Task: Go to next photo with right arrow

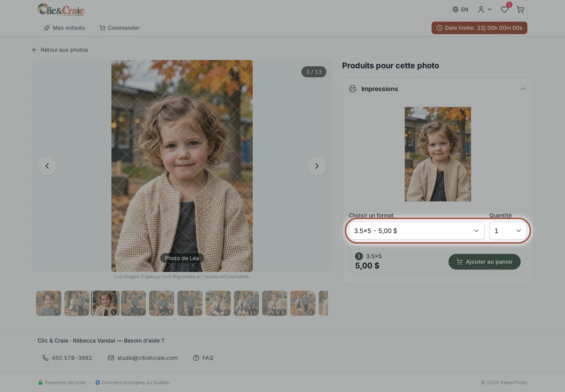Action: coord(317,166)
